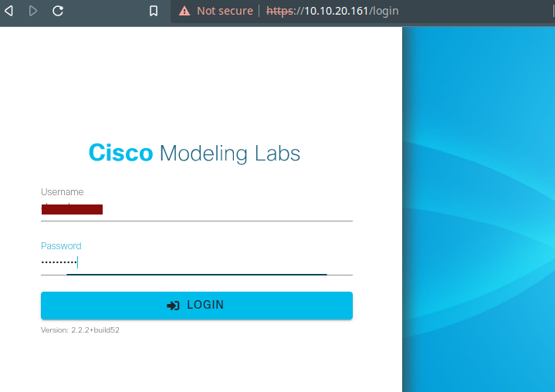
Task: Click the Password label
Action: coord(61,246)
